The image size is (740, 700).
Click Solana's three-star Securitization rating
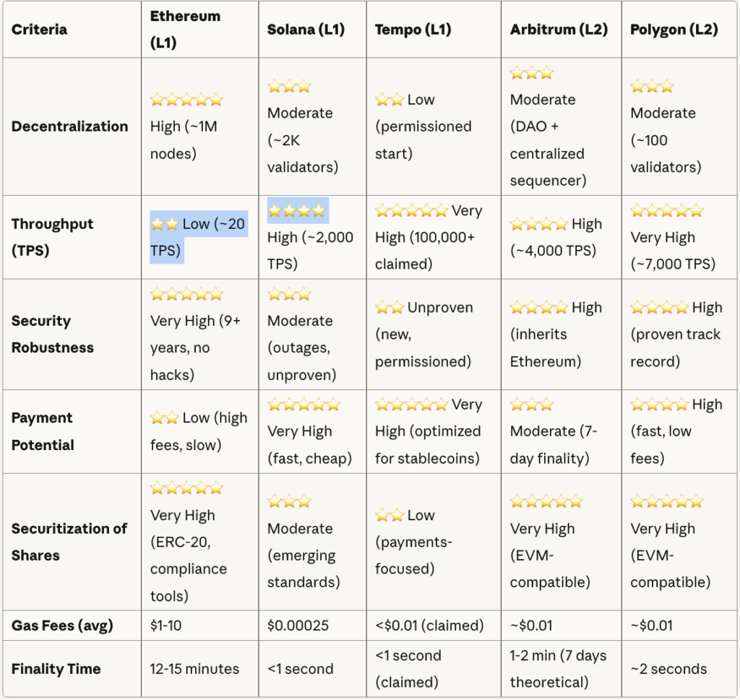[289, 501]
